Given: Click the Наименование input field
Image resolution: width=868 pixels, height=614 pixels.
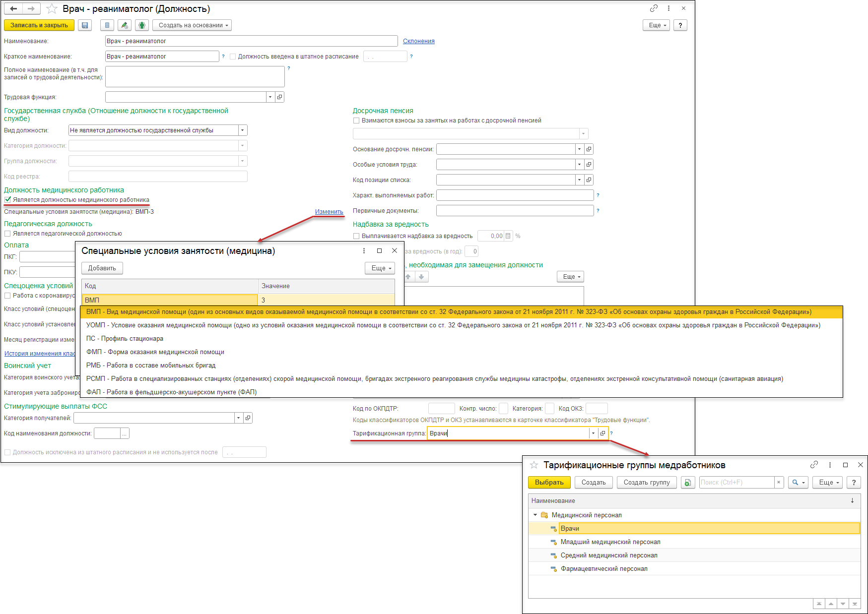Looking at the screenshot, I should [252, 41].
